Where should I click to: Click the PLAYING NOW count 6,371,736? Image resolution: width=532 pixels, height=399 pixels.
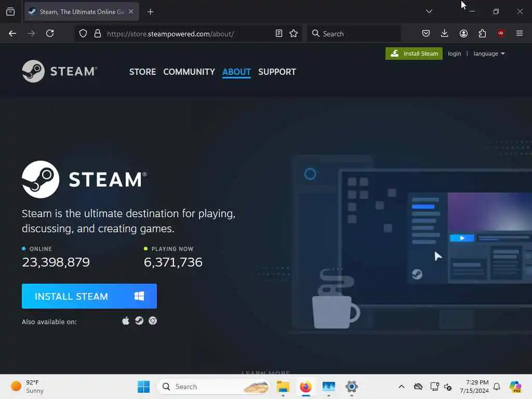point(173,262)
